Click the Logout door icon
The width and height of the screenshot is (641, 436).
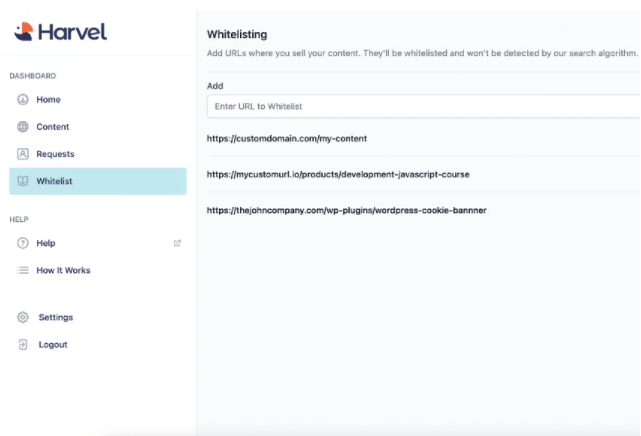tap(23, 344)
